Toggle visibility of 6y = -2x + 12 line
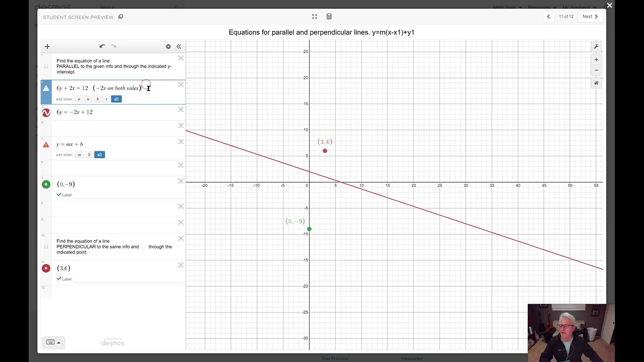The image size is (644, 362). [46, 113]
